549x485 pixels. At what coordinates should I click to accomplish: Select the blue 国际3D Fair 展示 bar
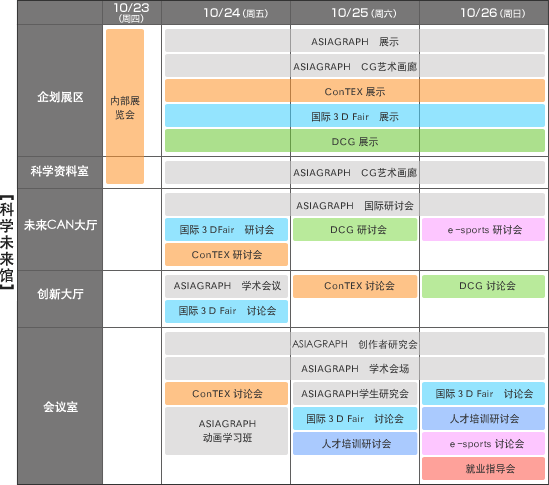355,116
